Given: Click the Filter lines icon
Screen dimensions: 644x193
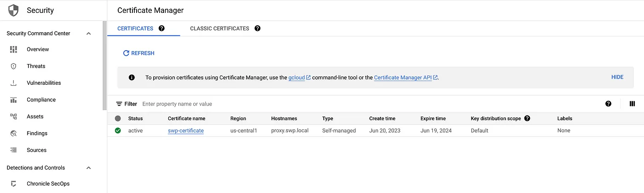Looking at the screenshot, I should click(119, 104).
